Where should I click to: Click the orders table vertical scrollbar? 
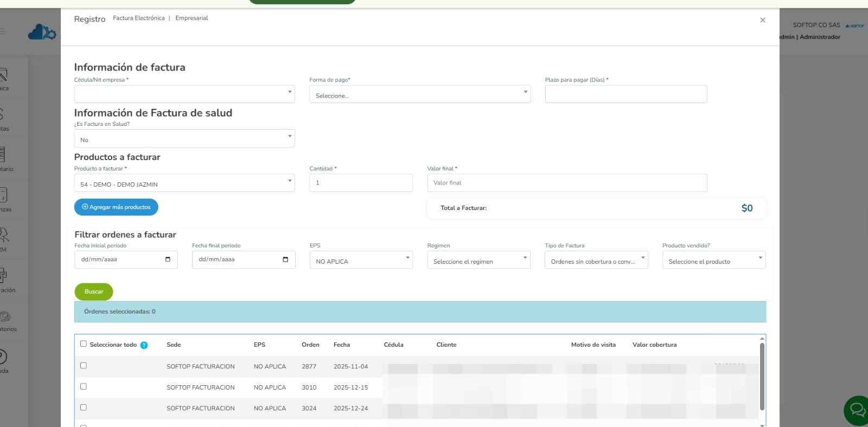click(762, 377)
